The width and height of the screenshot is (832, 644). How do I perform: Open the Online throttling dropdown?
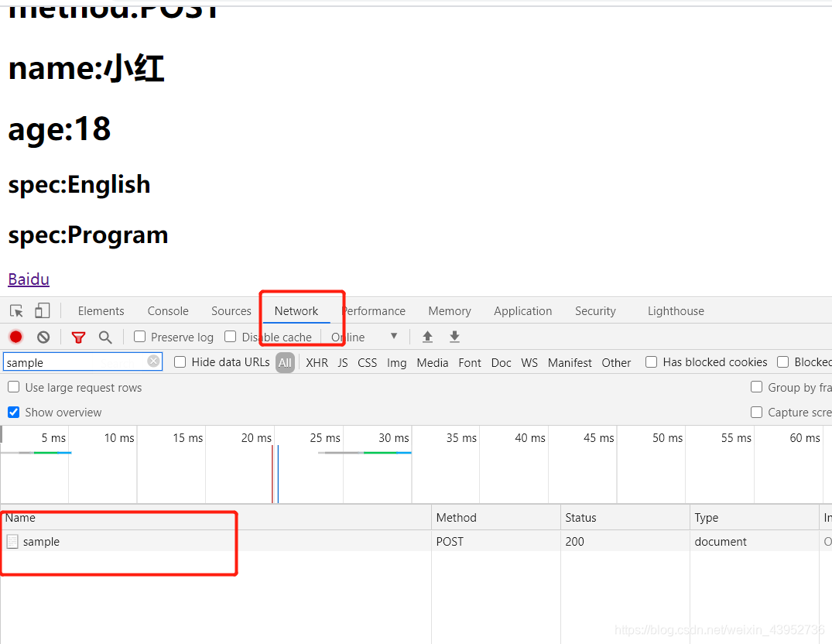click(x=365, y=337)
